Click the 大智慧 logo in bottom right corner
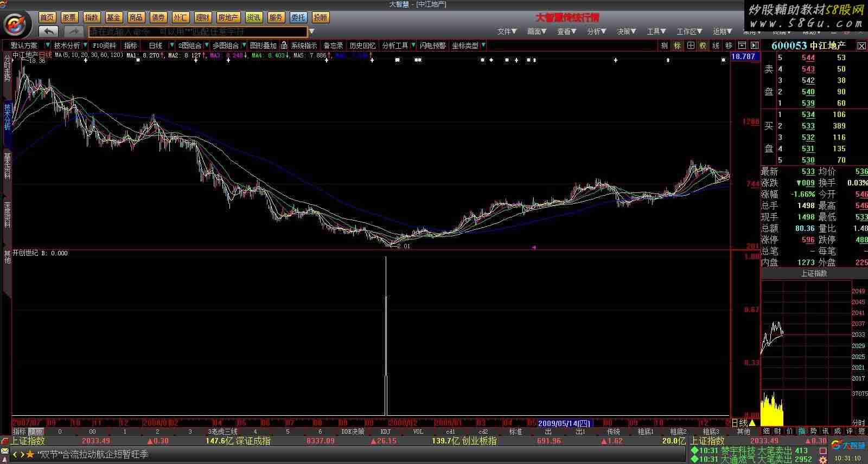 click(x=848, y=446)
